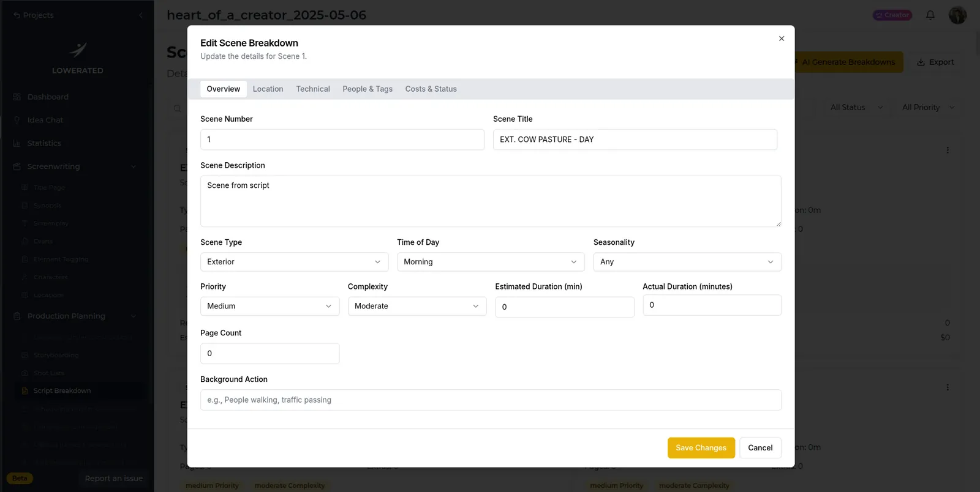Click the Storyboarding icon in sidebar
980x492 pixels.
click(25, 355)
